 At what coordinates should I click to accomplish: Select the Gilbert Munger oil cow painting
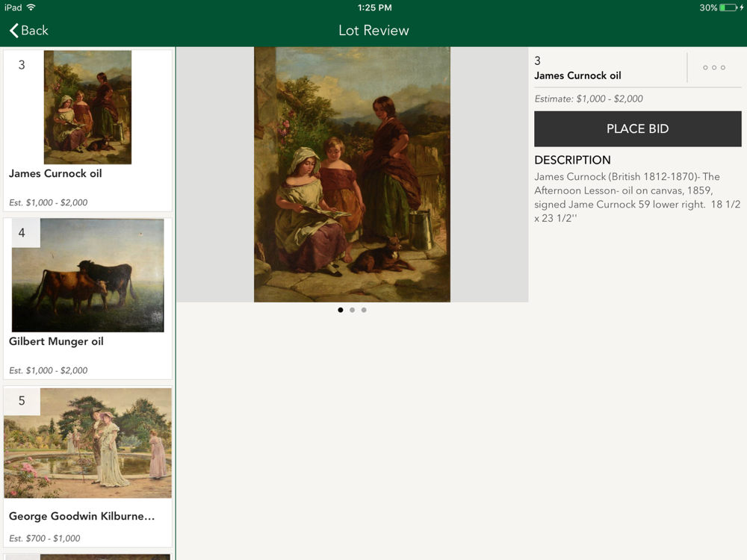coord(87,276)
